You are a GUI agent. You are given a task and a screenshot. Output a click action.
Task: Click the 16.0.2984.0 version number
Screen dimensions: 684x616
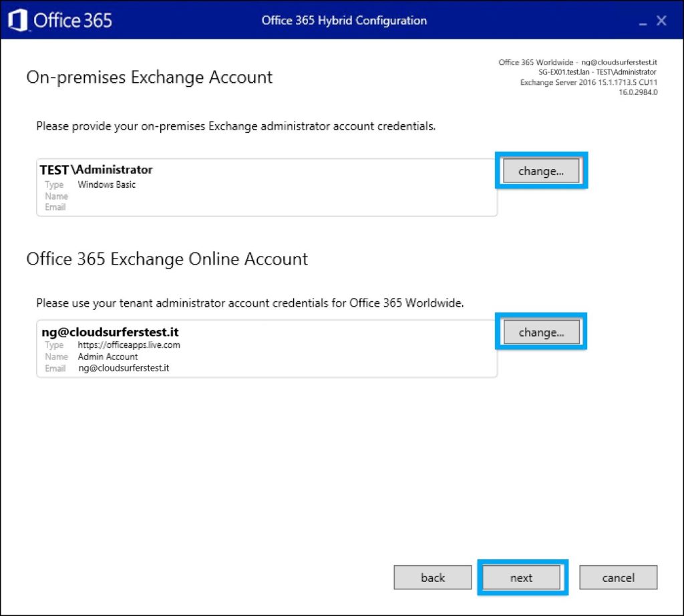(x=638, y=92)
